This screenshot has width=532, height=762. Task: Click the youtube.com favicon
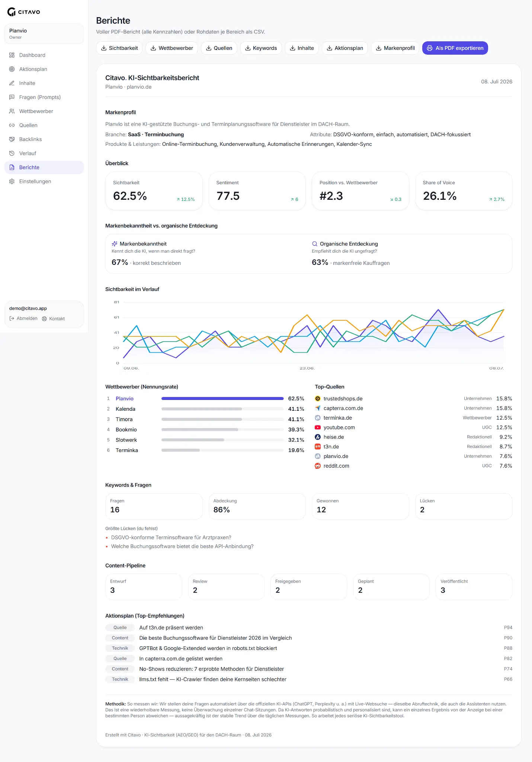pyautogui.click(x=318, y=428)
